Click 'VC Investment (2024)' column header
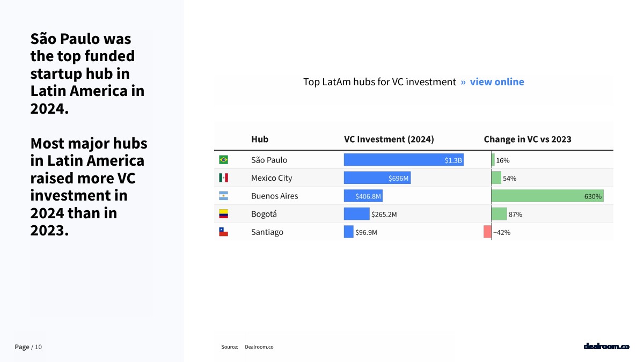The height and width of the screenshot is (362, 644). click(389, 139)
